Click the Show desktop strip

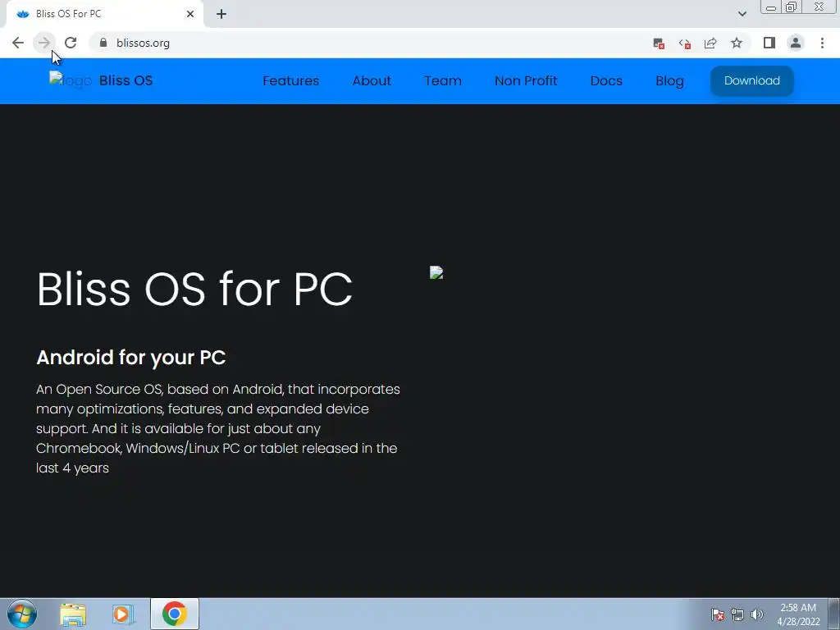point(834,614)
